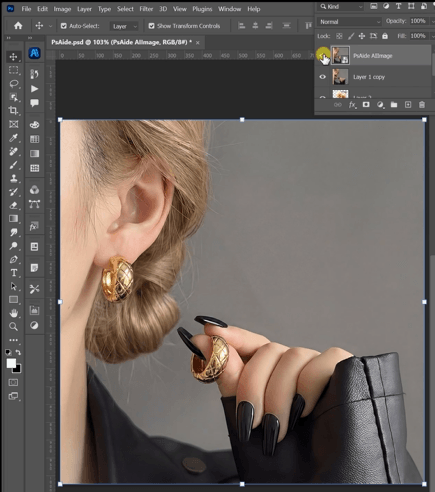Open the Comments panel icon

34,103
